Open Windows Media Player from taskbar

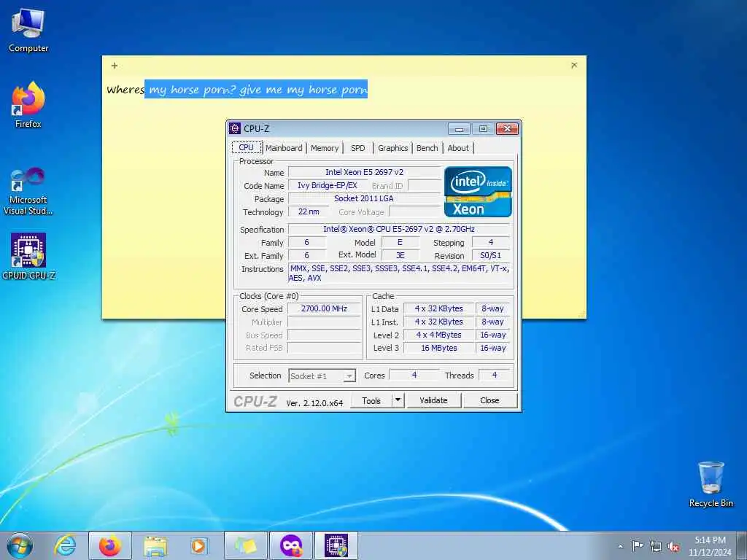[198, 545]
